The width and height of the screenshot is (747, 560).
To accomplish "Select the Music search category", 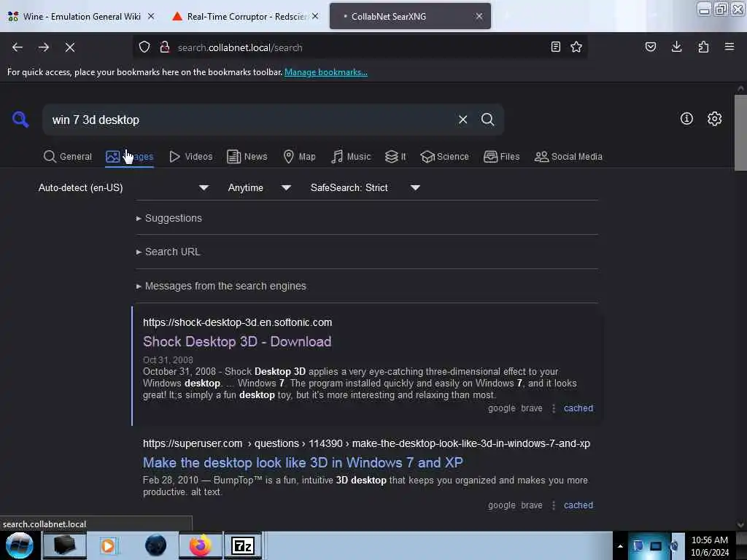I will 351,157.
